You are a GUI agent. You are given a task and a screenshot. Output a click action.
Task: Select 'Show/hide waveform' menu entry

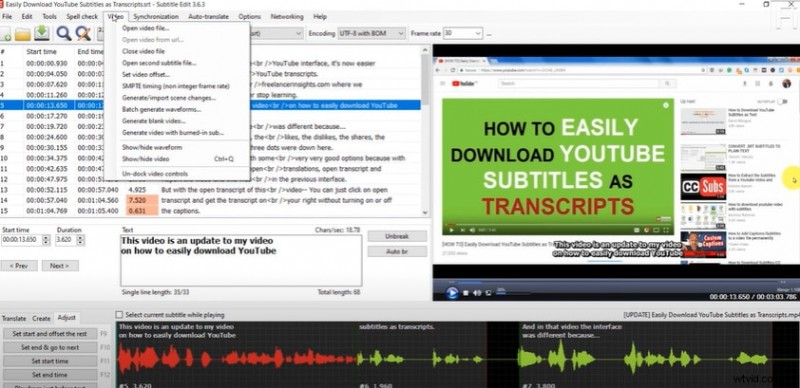(177, 148)
